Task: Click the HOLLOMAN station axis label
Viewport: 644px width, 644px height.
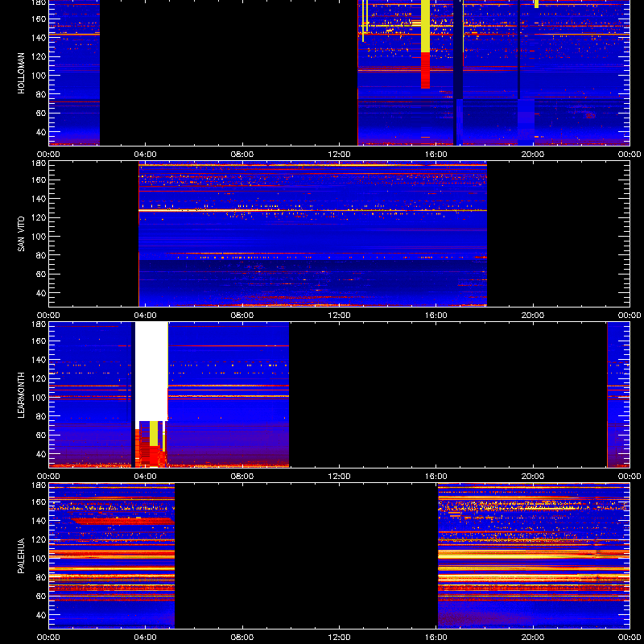Action: pos(21,73)
